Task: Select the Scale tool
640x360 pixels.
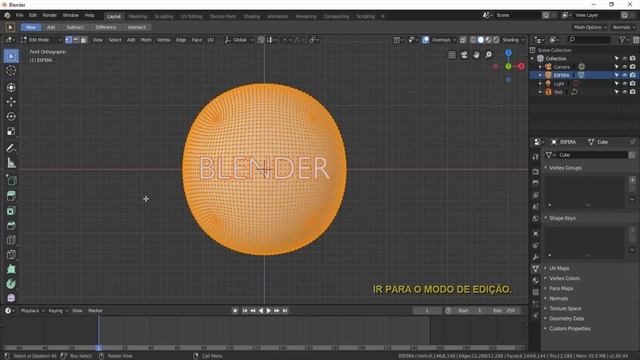Action: [x=11, y=131]
